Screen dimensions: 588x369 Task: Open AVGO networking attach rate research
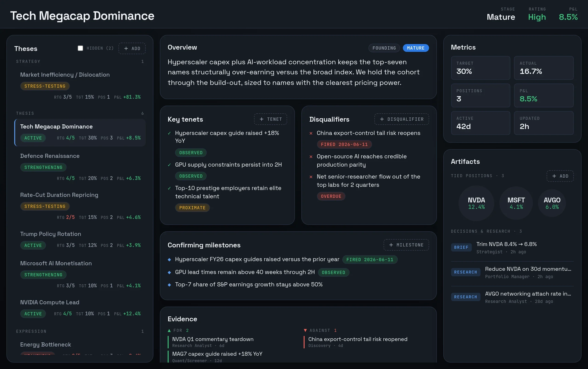pos(512,297)
